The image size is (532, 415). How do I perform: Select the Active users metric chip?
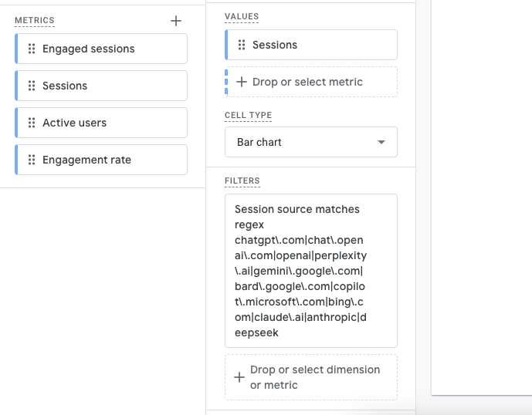pos(100,123)
